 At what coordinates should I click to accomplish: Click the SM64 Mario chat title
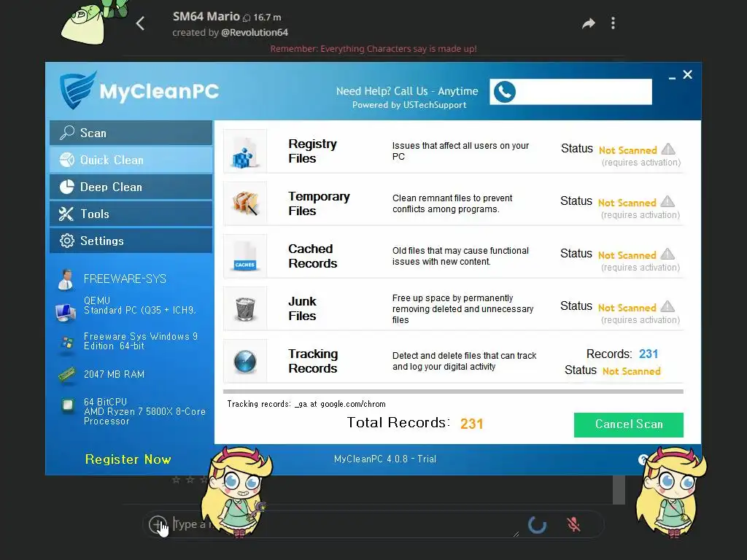pyautogui.click(x=206, y=17)
